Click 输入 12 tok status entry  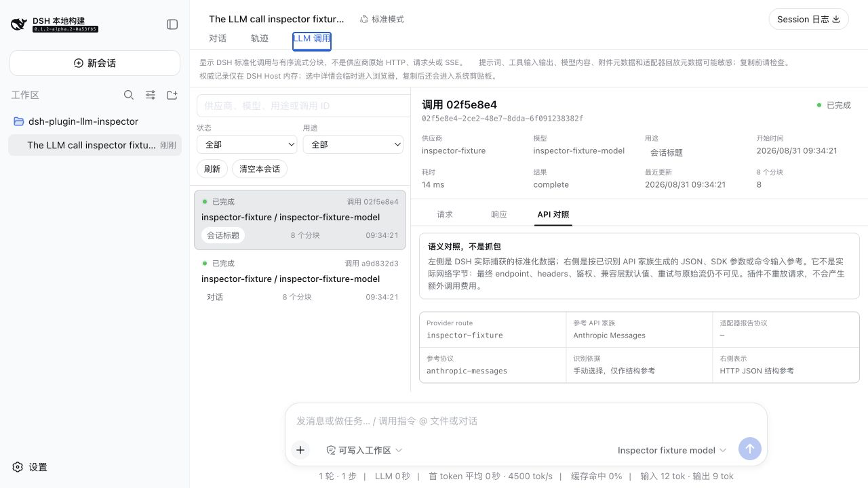(663, 476)
